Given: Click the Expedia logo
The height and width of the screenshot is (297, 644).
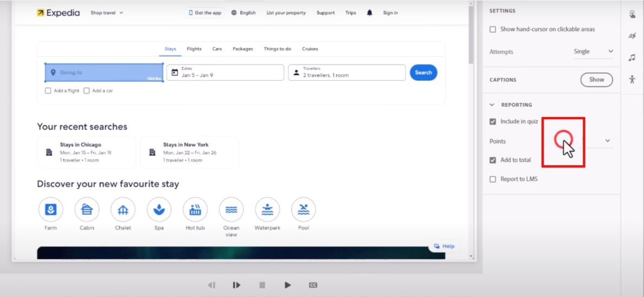Looking at the screenshot, I should (58, 12).
